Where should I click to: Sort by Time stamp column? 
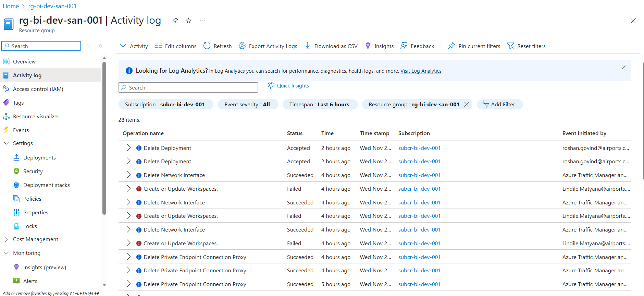click(374, 133)
